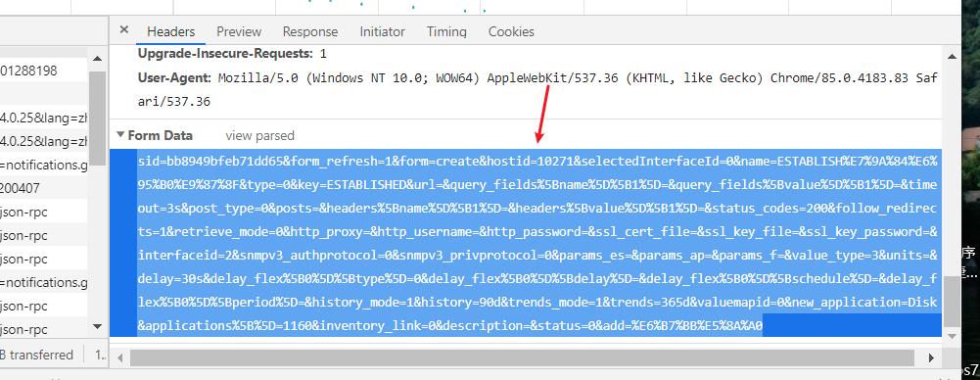Click the horizontal scrollbar right arrow
The width and height of the screenshot is (980, 380).
coord(931,358)
